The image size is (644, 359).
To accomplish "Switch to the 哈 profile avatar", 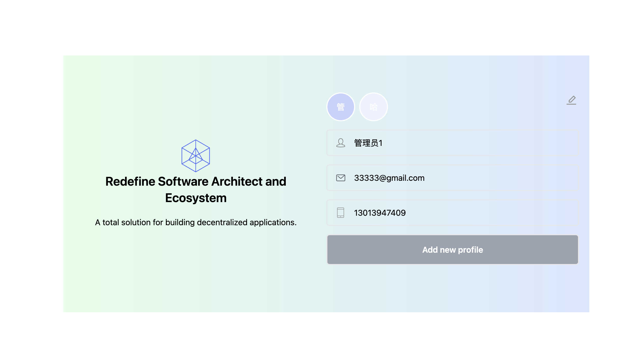I will 373,107.
